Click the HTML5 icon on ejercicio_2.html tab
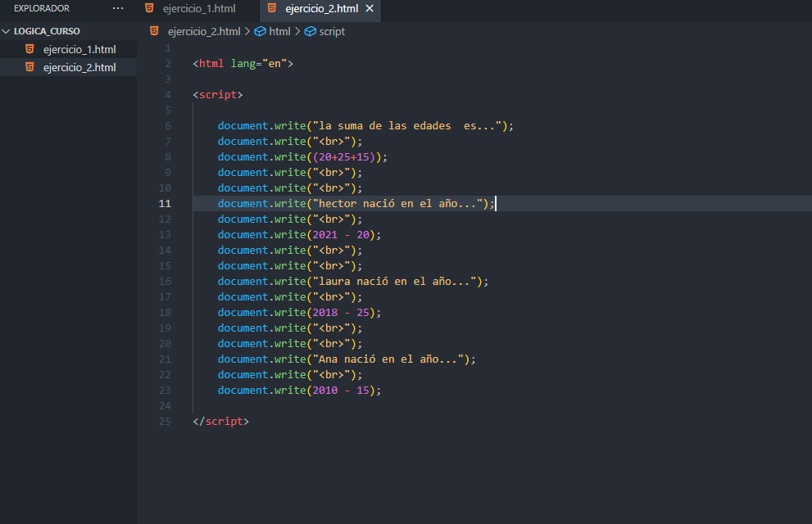The image size is (812, 524). tap(272, 8)
